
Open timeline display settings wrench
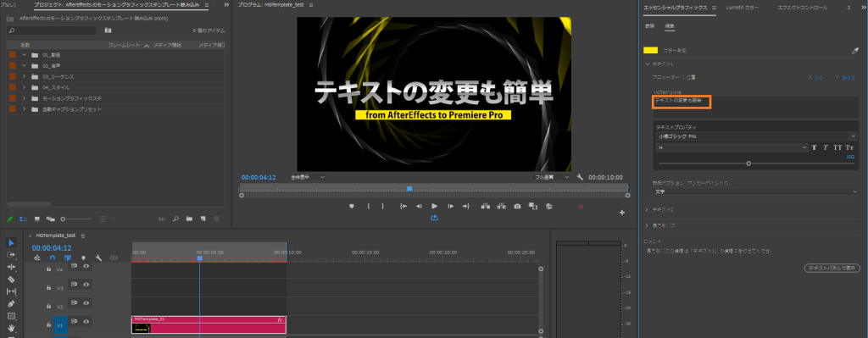[98, 258]
